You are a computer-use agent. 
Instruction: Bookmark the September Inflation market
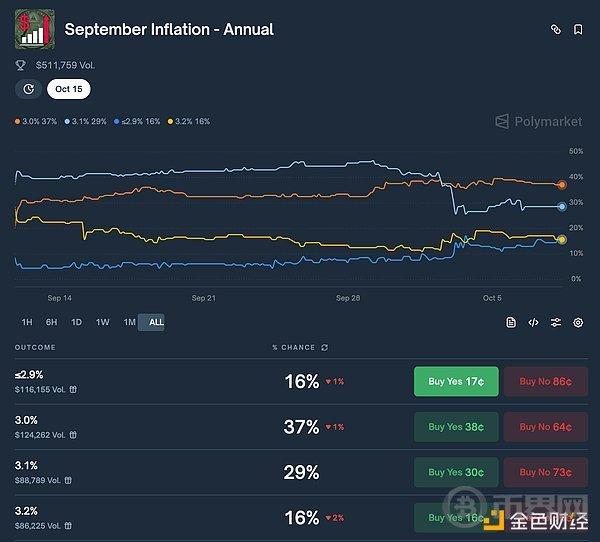coord(578,30)
